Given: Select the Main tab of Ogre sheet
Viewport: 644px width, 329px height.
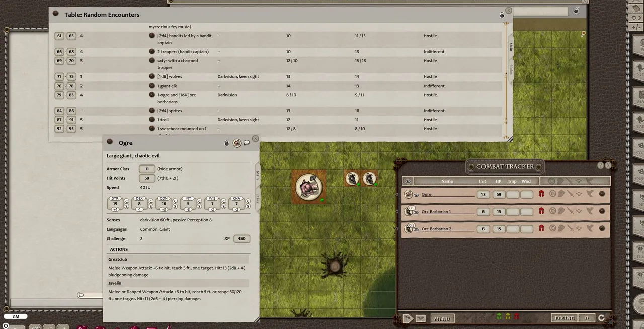Looking at the screenshot, I should 257,175.
